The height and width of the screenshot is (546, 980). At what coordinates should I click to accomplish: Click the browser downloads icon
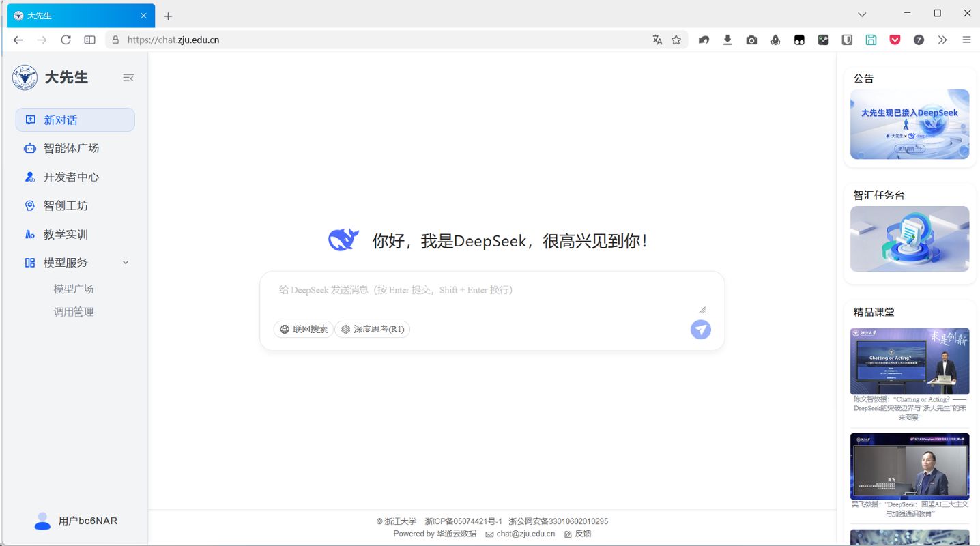(x=727, y=40)
